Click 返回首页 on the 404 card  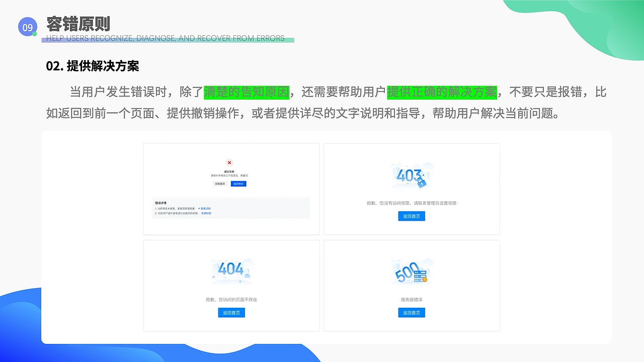(x=231, y=312)
